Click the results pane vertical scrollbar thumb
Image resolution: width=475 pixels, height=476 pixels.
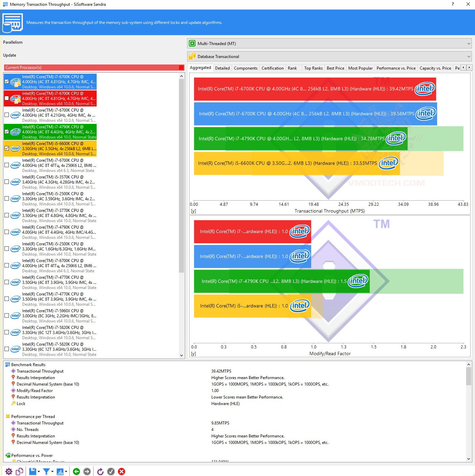click(x=469, y=376)
